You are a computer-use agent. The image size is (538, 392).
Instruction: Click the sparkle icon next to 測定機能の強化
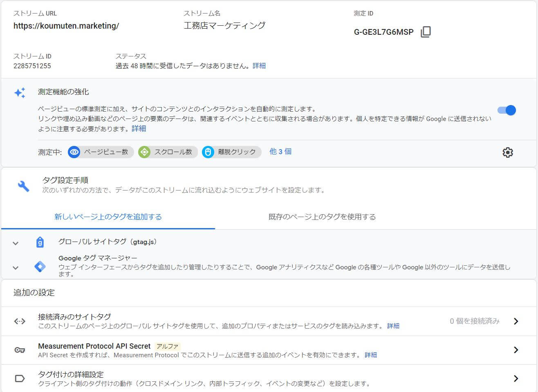click(20, 93)
